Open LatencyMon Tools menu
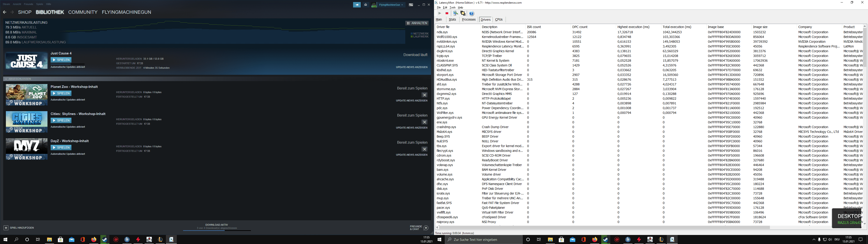 tap(453, 7)
